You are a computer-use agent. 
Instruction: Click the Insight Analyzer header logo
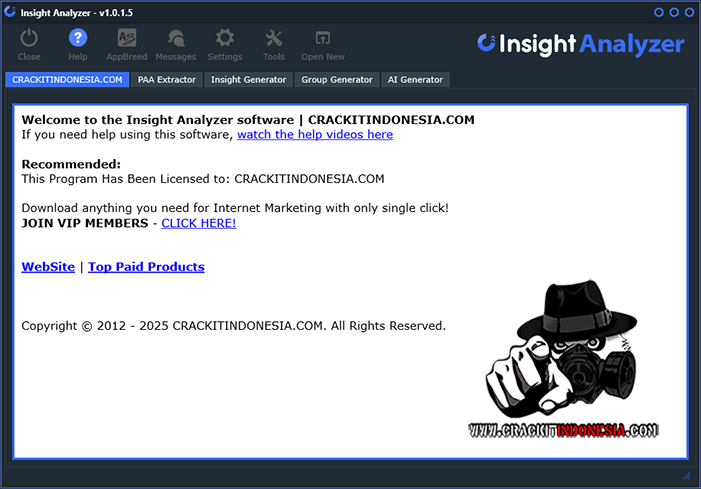[581, 44]
